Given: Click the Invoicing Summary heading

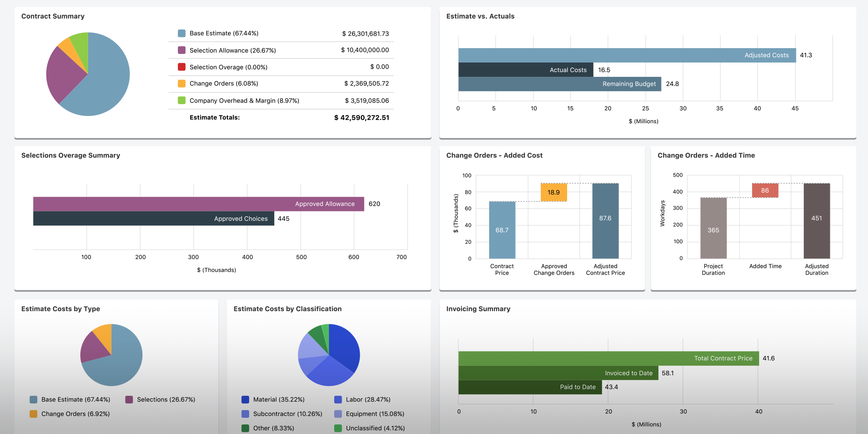Looking at the screenshot, I should pyautogui.click(x=478, y=309).
